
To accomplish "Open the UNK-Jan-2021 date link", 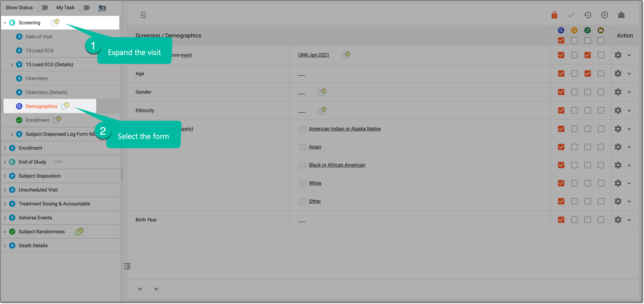I will pos(313,55).
